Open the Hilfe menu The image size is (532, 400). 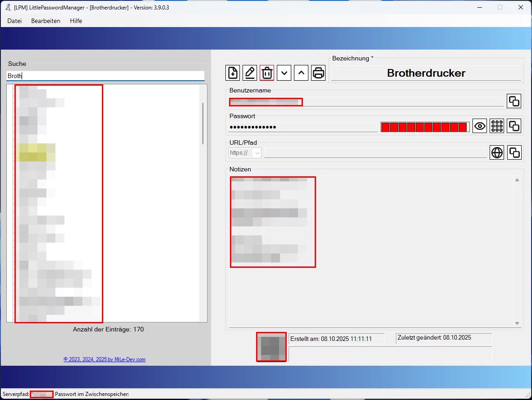coord(76,21)
